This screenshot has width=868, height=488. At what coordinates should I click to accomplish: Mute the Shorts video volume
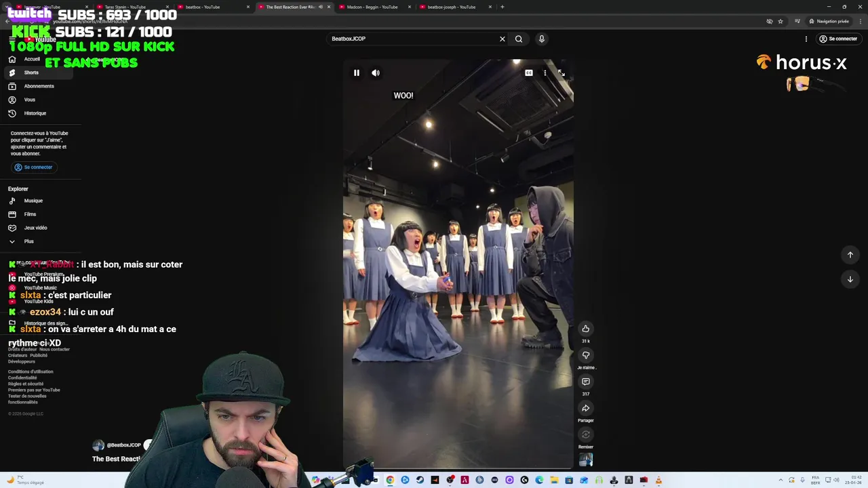pos(376,73)
